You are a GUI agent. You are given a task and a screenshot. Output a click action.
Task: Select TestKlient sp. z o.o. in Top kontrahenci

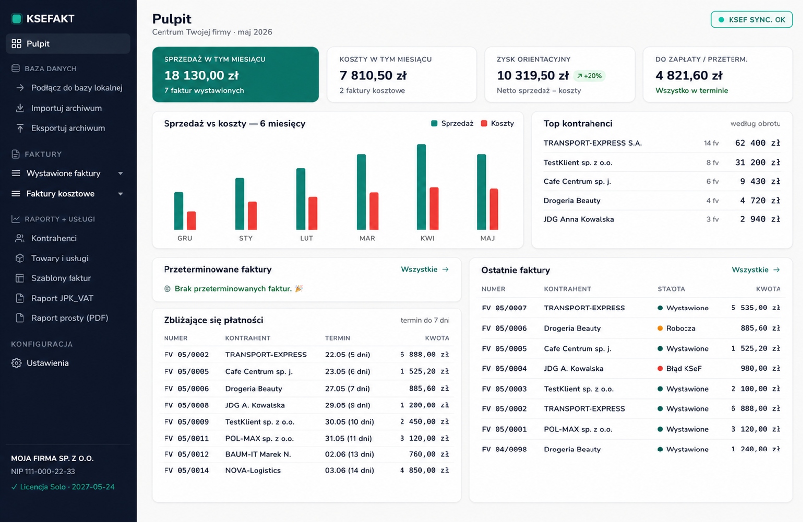662,162
